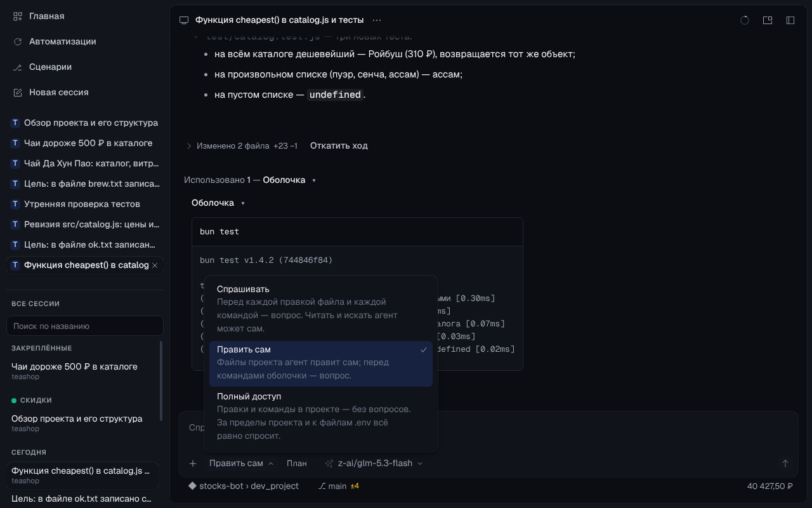Open the main branch indicator
Viewport: 812px width, 508px height.
point(332,486)
